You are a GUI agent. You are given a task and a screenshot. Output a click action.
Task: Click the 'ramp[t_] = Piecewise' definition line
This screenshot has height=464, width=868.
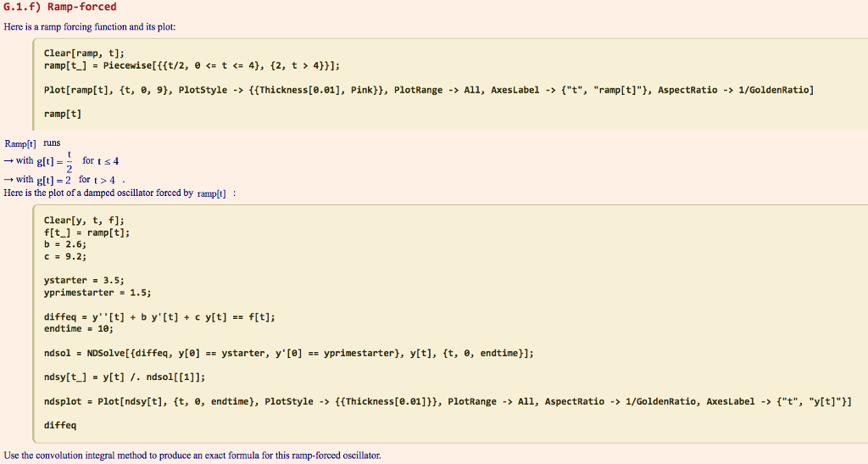[x=192, y=65]
